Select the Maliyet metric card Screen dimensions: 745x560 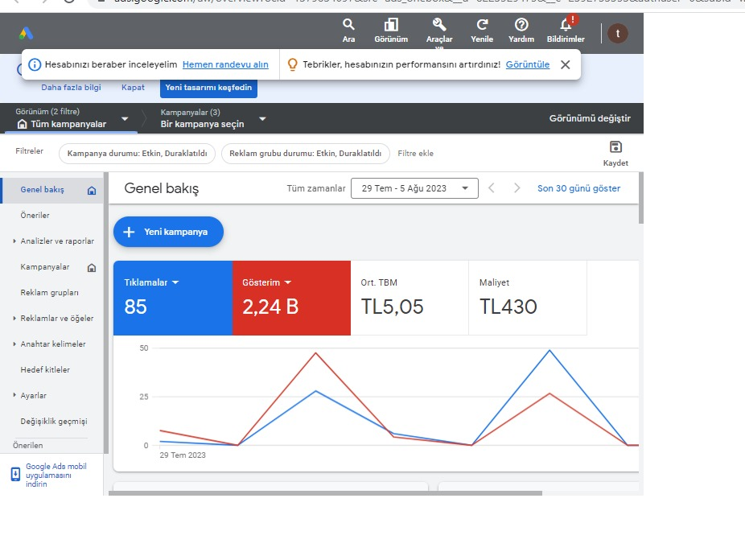coord(528,298)
